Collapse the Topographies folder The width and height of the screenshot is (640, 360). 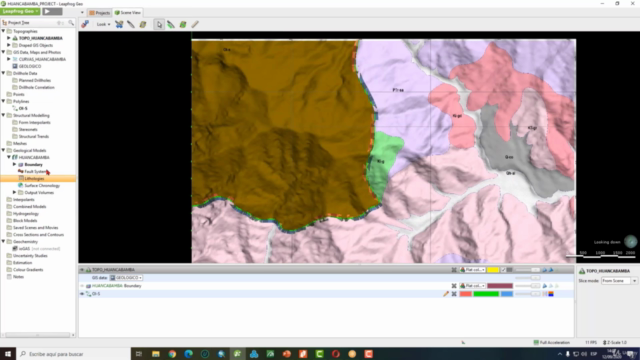pyautogui.click(x=3, y=31)
